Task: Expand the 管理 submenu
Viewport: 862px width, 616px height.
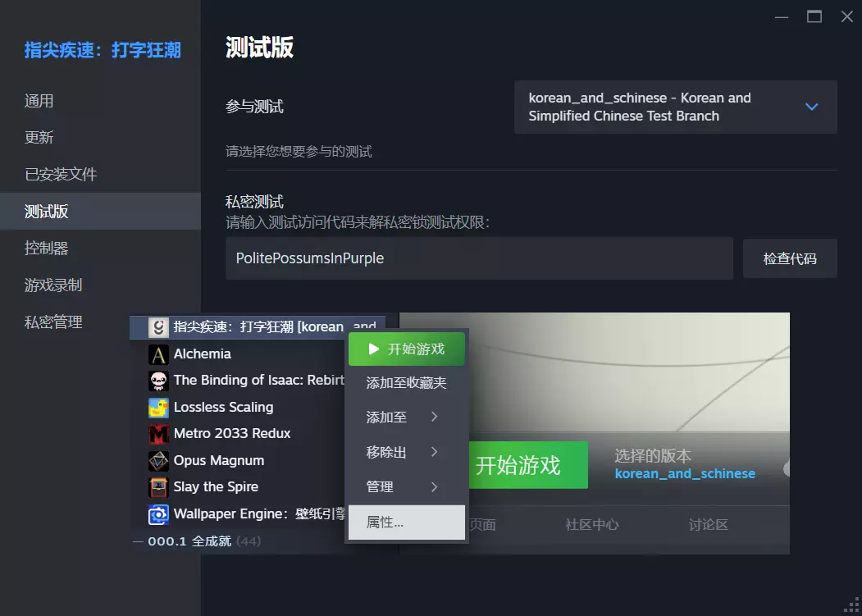Action: [406, 486]
